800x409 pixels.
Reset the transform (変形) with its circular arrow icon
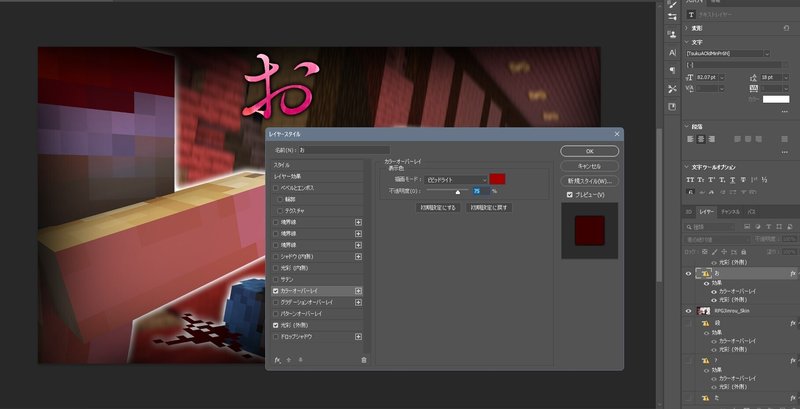pyautogui.click(x=786, y=29)
